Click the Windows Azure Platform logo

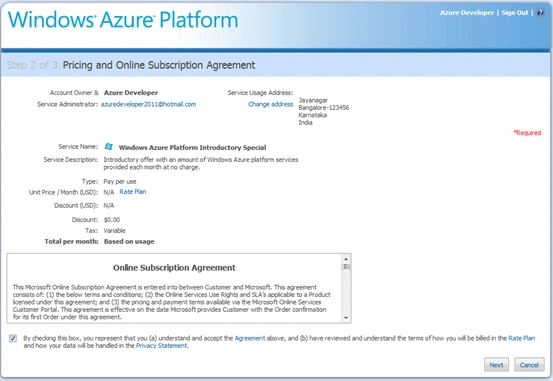pos(123,20)
